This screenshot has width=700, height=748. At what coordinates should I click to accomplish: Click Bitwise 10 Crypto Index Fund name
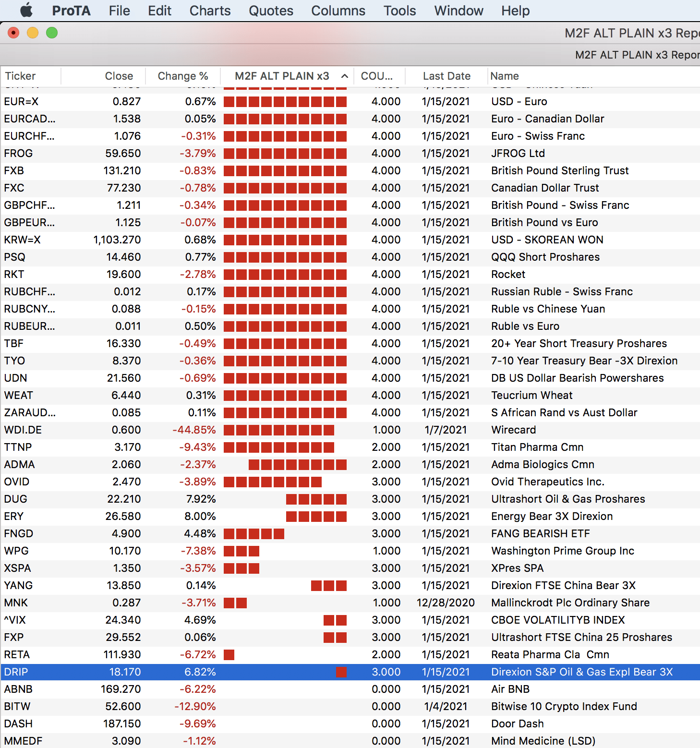[564, 706]
